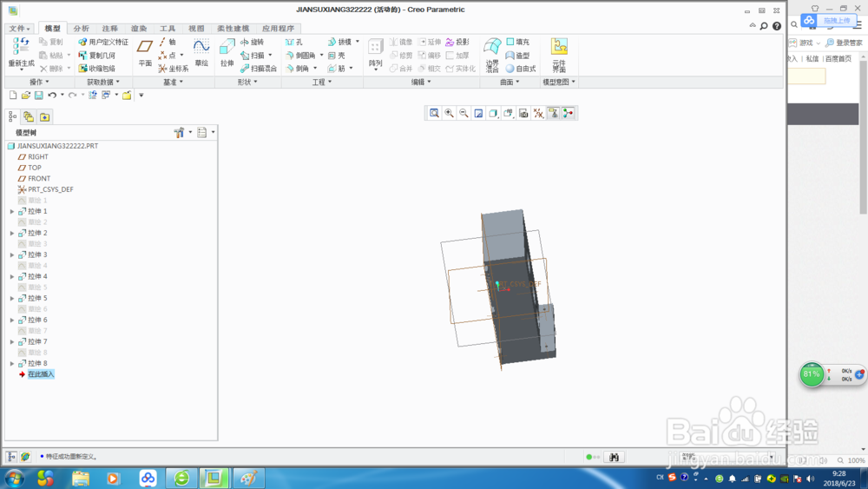Image resolution: width=868 pixels, height=489 pixels.
Task: Click 登录管家 in the browser window
Action: click(844, 43)
